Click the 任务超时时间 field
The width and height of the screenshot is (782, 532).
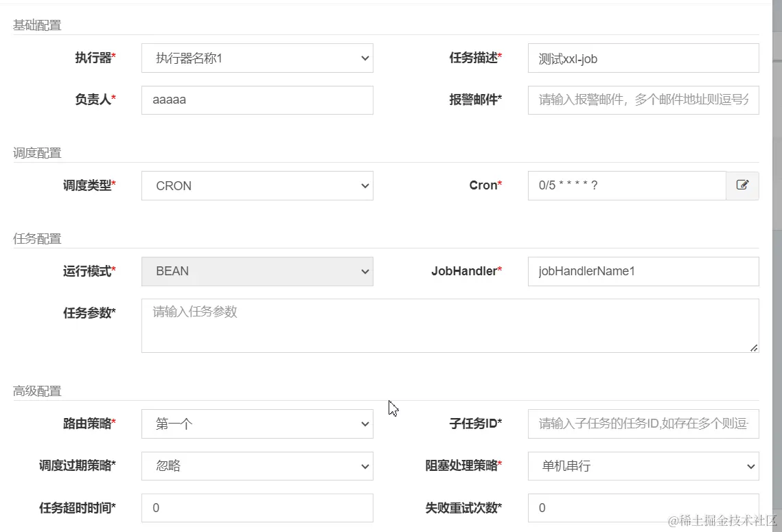[257, 507]
